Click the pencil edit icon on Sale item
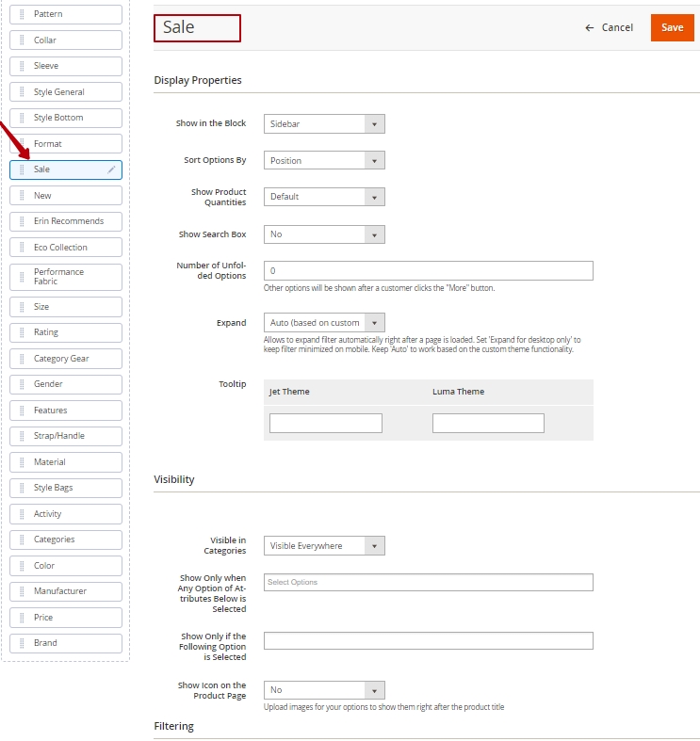Viewport: 700px width, 741px height. (x=111, y=169)
